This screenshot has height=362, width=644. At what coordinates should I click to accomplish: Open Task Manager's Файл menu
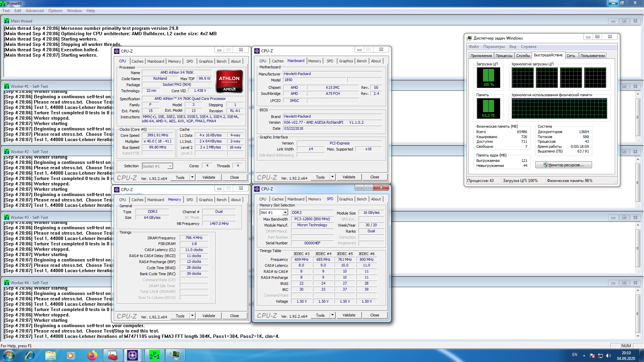(474, 47)
